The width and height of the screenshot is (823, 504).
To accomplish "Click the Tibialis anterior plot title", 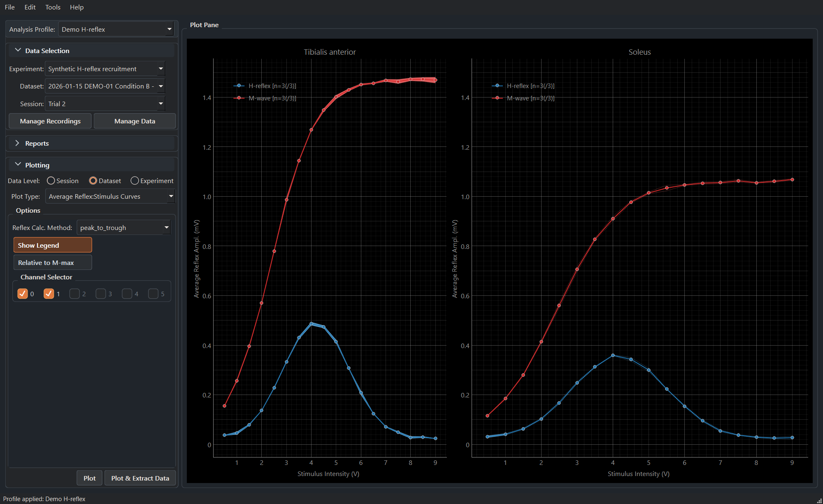I will tap(330, 52).
